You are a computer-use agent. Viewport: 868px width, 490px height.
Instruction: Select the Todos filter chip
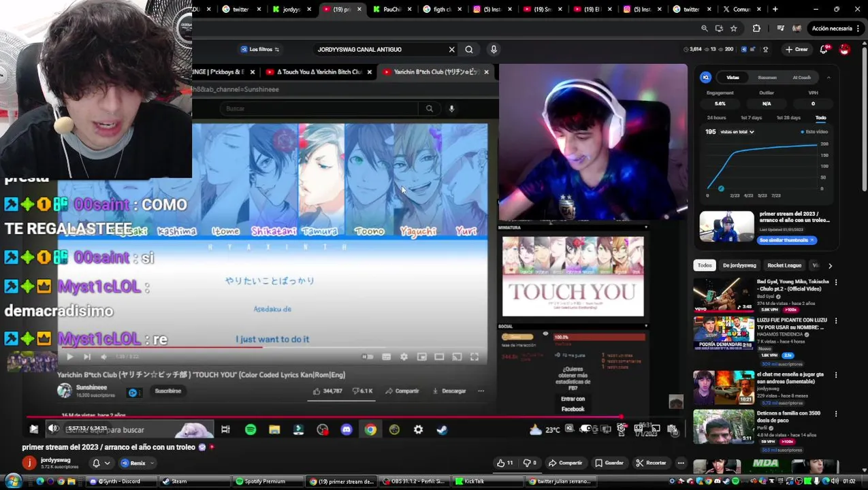tap(705, 265)
